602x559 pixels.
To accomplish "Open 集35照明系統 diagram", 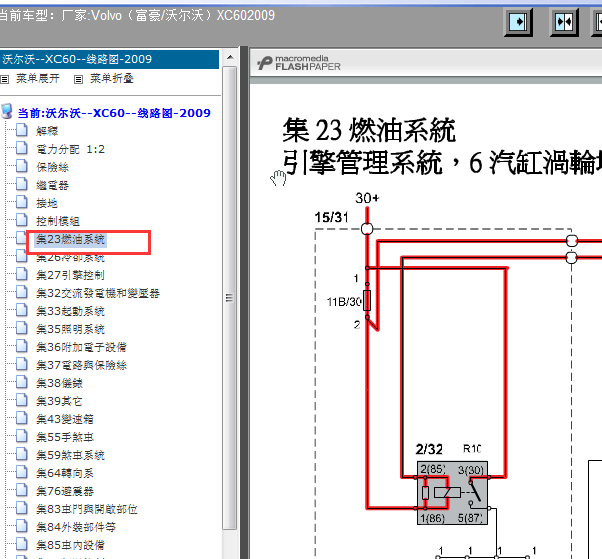I will 70,329.
